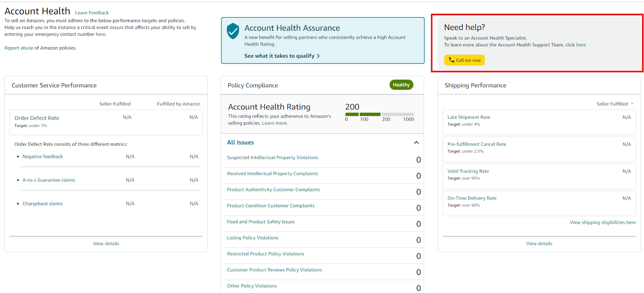Screen dimensions: 644x293
Task: Open emergency contact number 'here' link
Action: coord(101,34)
